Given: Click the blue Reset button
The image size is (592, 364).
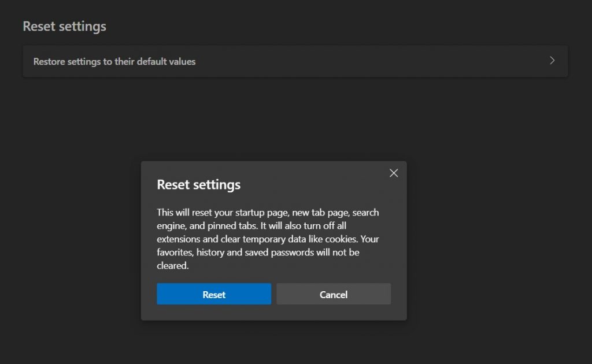Looking at the screenshot, I should pyautogui.click(x=213, y=294).
